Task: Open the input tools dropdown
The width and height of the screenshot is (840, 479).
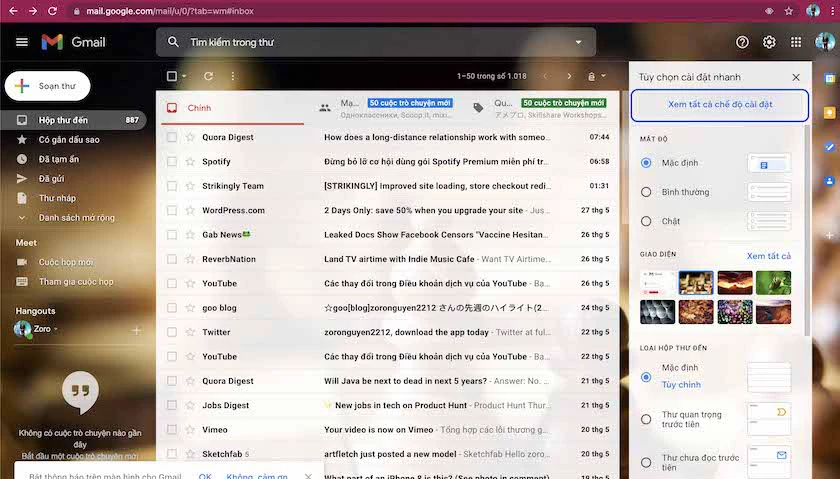Action: point(596,76)
